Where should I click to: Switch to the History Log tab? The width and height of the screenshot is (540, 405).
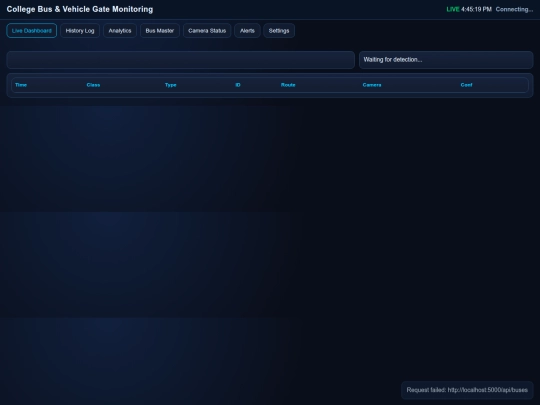coord(80,31)
